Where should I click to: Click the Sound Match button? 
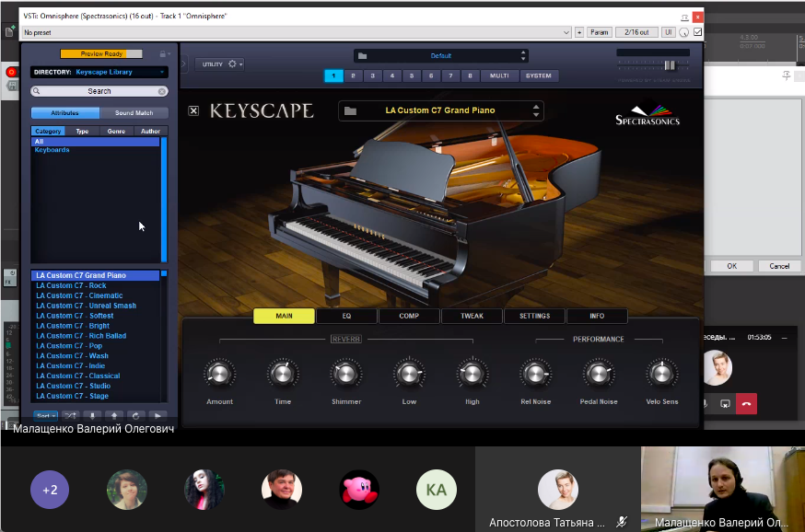pos(134,113)
